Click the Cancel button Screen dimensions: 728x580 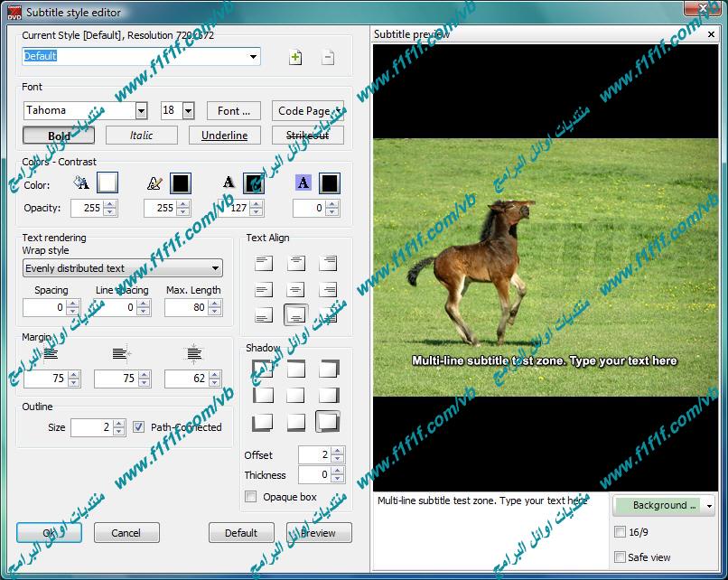click(x=126, y=533)
